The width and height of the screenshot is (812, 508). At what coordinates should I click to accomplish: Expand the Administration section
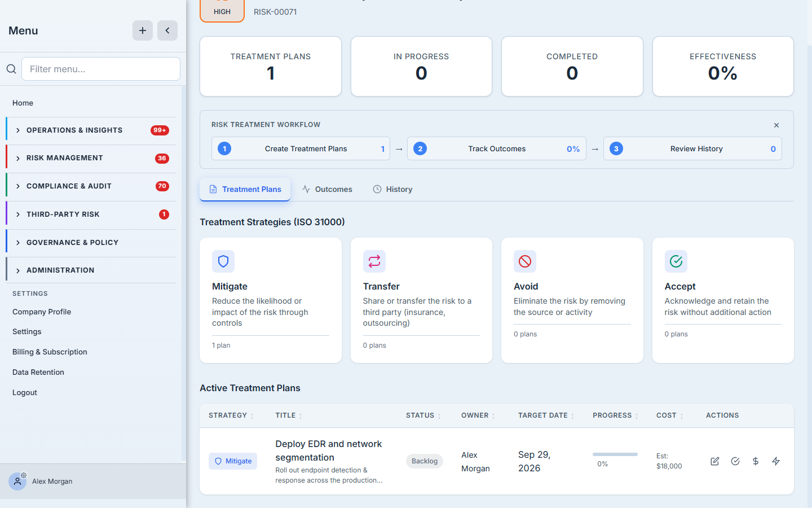(x=91, y=270)
